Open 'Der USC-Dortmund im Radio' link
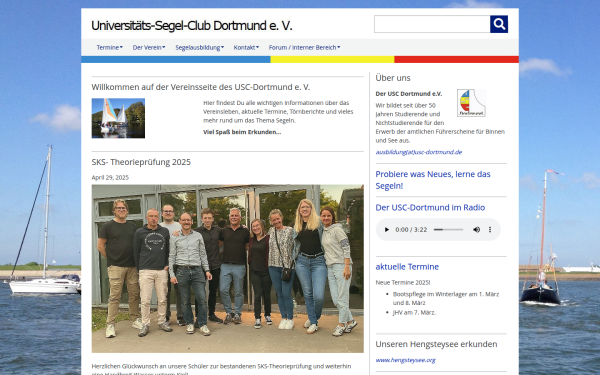The image size is (600, 375). [x=430, y=207]
